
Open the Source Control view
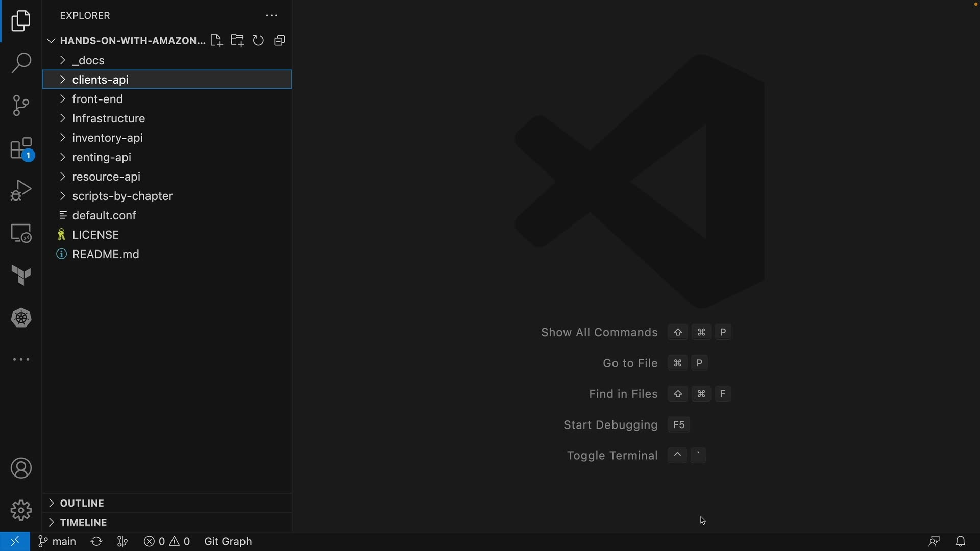[21, 106]
